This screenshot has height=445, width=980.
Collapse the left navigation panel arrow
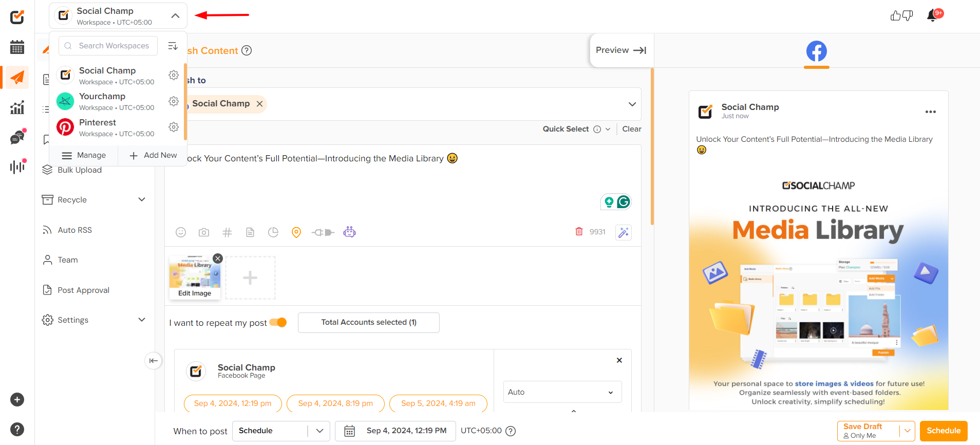pos(154,361)
